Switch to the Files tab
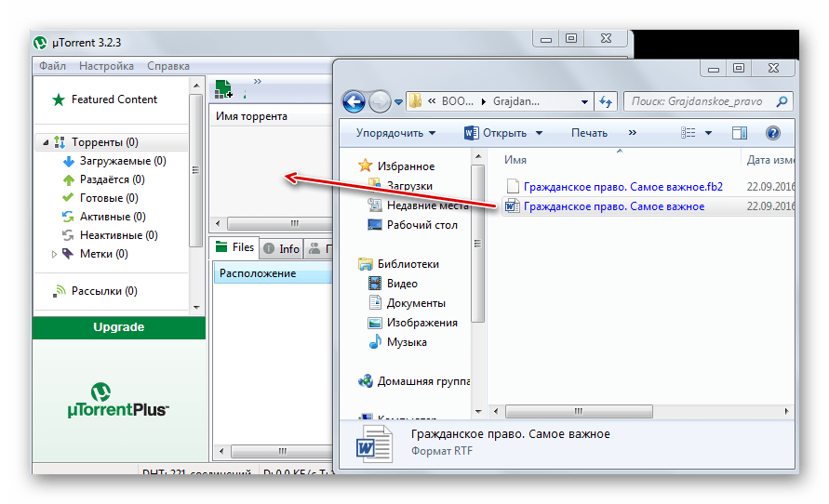Screen dimensions: 829x504 (x=234, y=247)
